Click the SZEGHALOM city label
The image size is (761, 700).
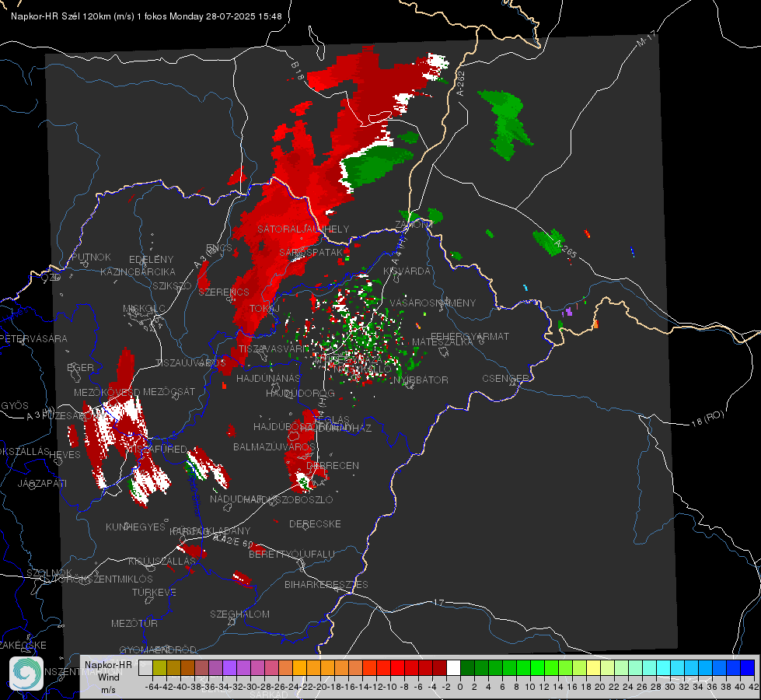tap(239, 614)
